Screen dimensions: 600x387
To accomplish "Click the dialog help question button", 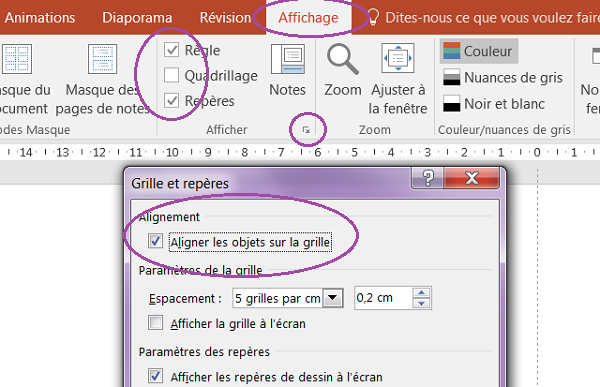I will tap(427, 178).
